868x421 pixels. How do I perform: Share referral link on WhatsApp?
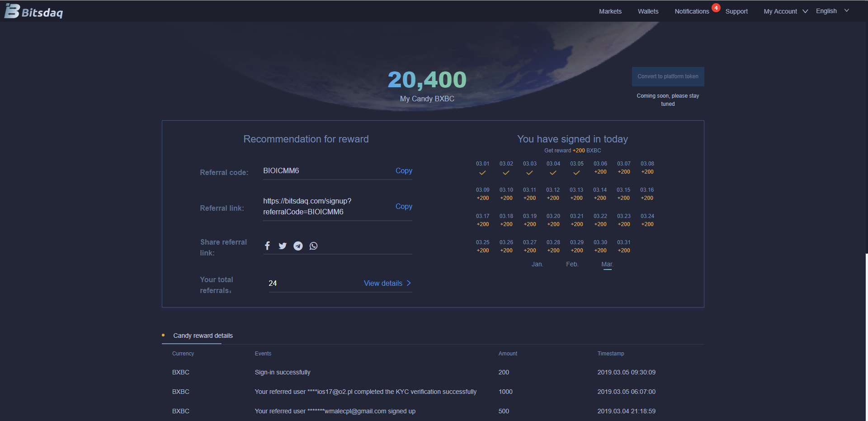click(313, 246)
